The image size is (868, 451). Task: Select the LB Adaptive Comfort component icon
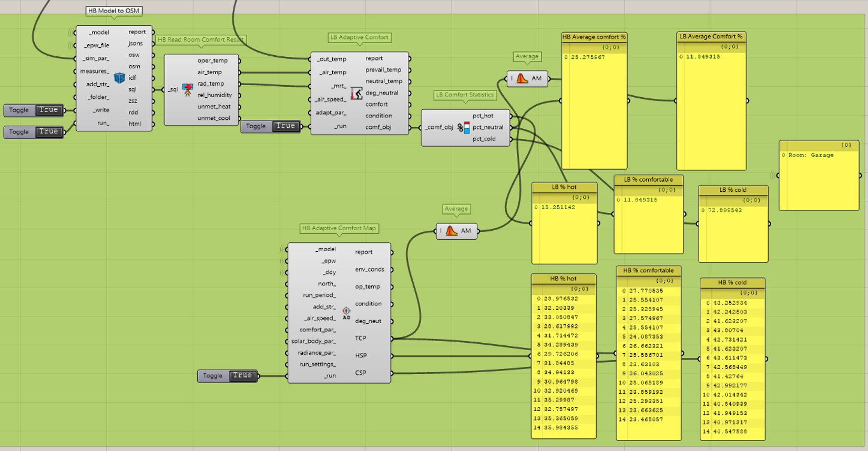356,94
